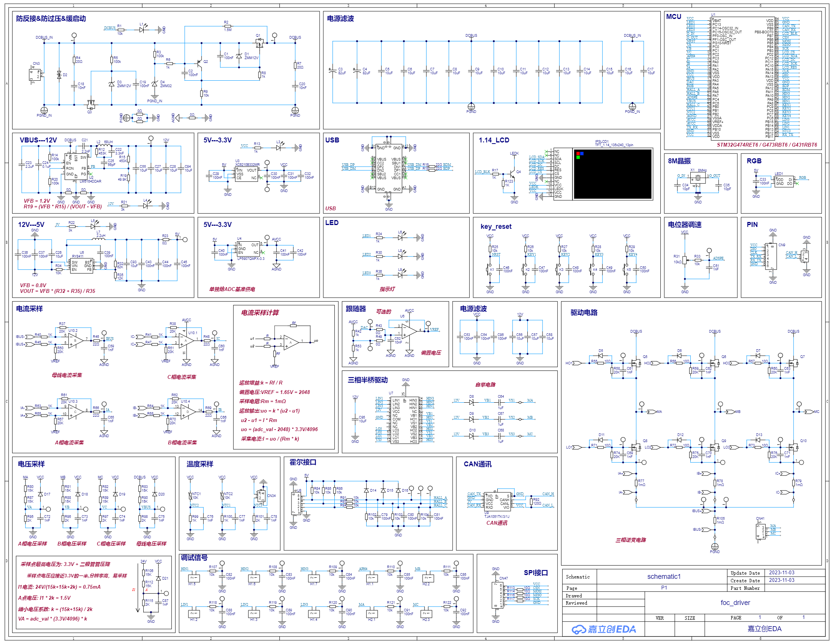
Task: Click the 指示灯 caption
Action: coord(387,289)
